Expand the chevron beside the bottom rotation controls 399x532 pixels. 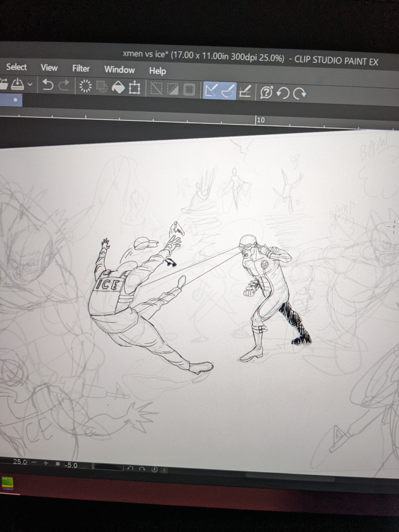click(x=164, y=470)
